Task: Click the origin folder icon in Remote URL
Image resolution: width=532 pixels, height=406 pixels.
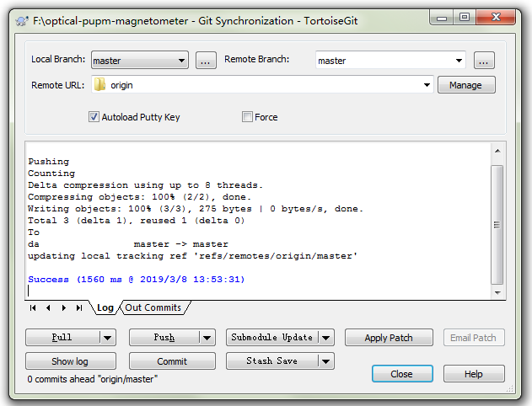Action: click(99, 85)
